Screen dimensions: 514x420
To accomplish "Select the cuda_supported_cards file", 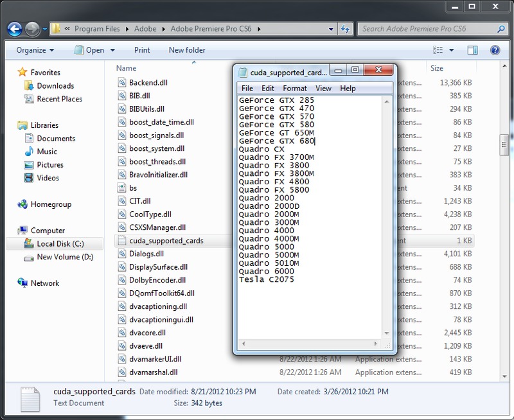I will coord(166,241).
